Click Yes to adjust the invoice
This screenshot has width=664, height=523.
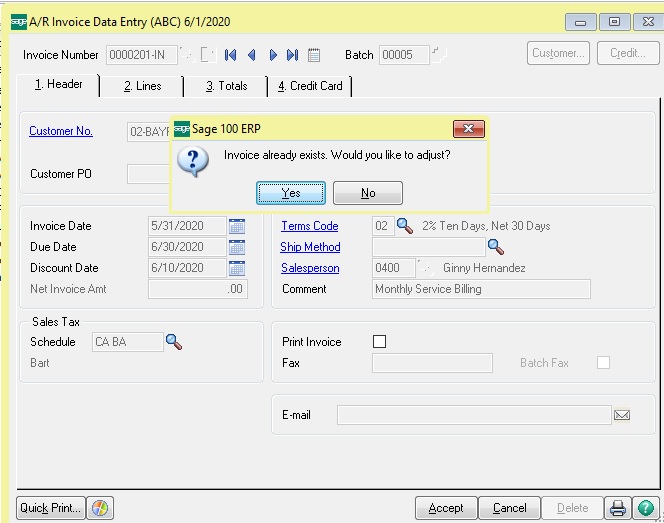[x=291, y=193]
